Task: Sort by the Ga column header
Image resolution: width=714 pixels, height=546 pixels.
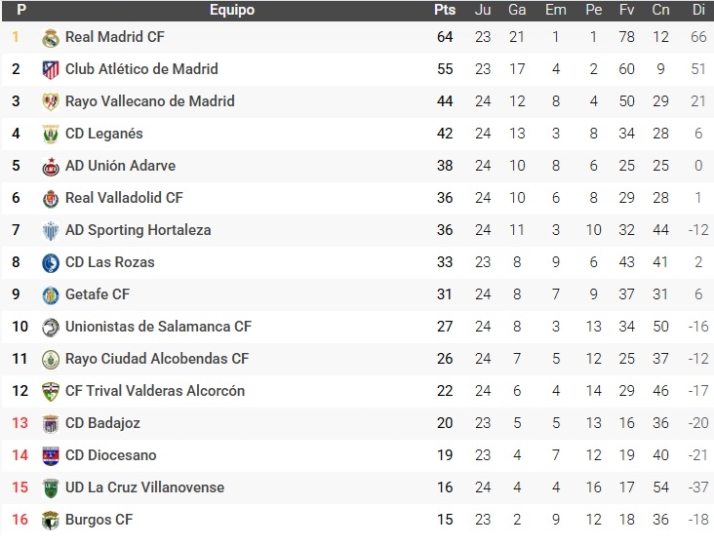Action: (517, 10)
